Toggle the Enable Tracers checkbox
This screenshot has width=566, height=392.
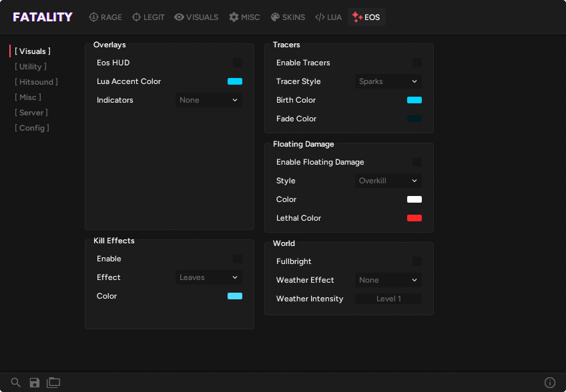[417, 63]
